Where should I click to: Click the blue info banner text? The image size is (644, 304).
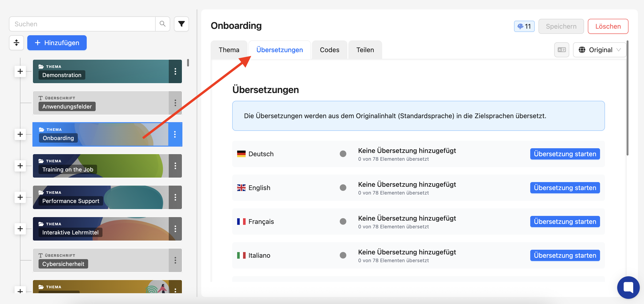pos(395,116)
